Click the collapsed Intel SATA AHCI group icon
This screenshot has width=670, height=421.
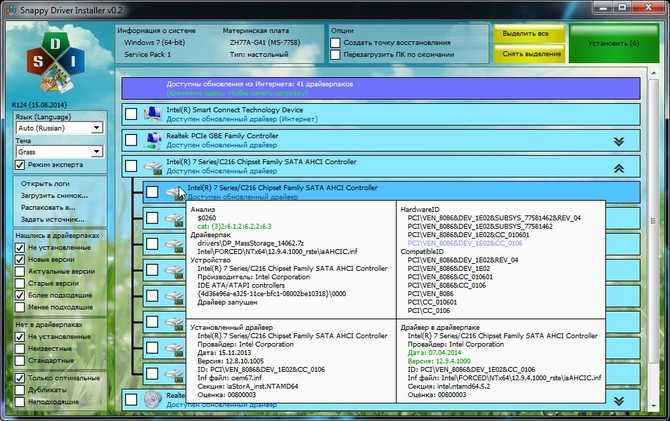click(152, 166)
